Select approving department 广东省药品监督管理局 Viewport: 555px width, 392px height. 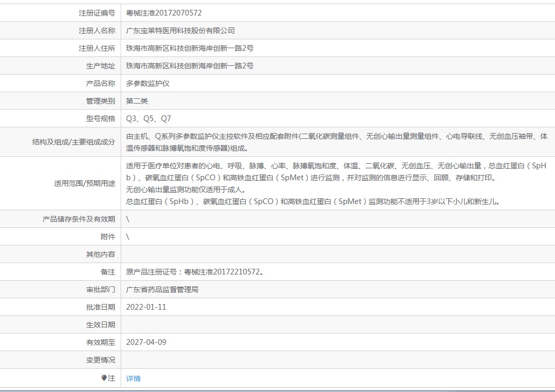(162, 289)
